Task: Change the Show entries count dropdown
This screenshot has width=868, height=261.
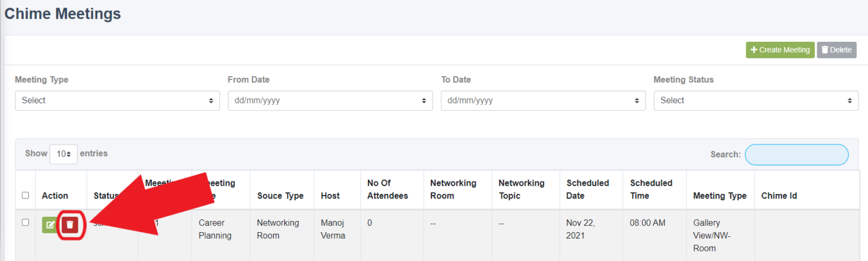Action: [x=64, y=154]
